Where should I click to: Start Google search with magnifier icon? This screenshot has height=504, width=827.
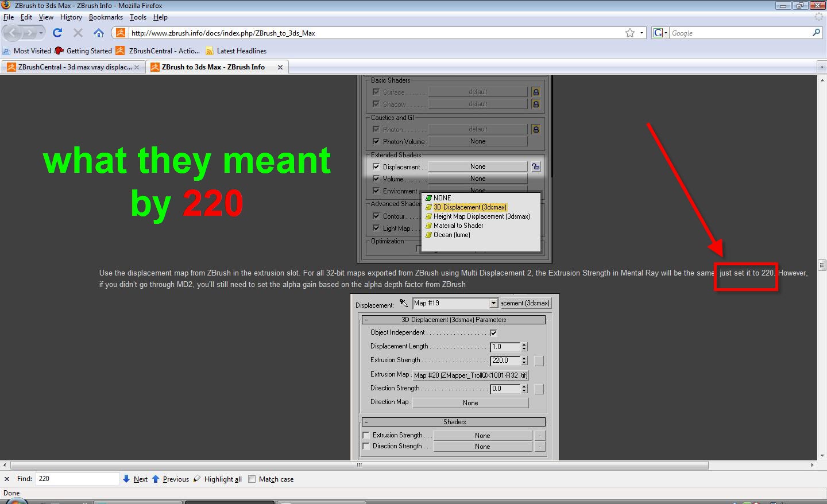point(816,33)
